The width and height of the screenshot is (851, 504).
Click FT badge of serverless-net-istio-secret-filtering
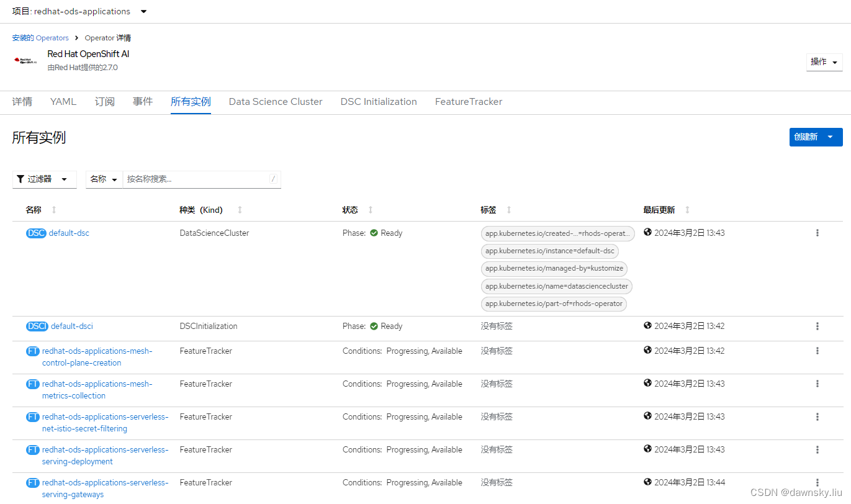(33, 417)
